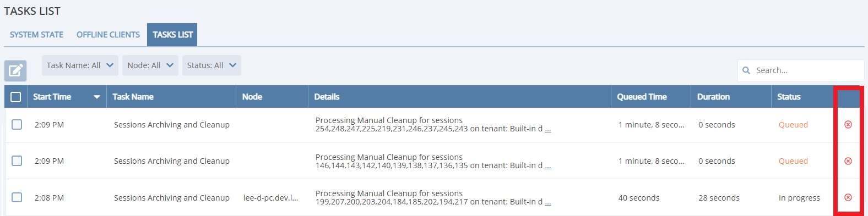Open the Status: All dropdown
Screen dimensions: 868x216
tap(211, 65)
